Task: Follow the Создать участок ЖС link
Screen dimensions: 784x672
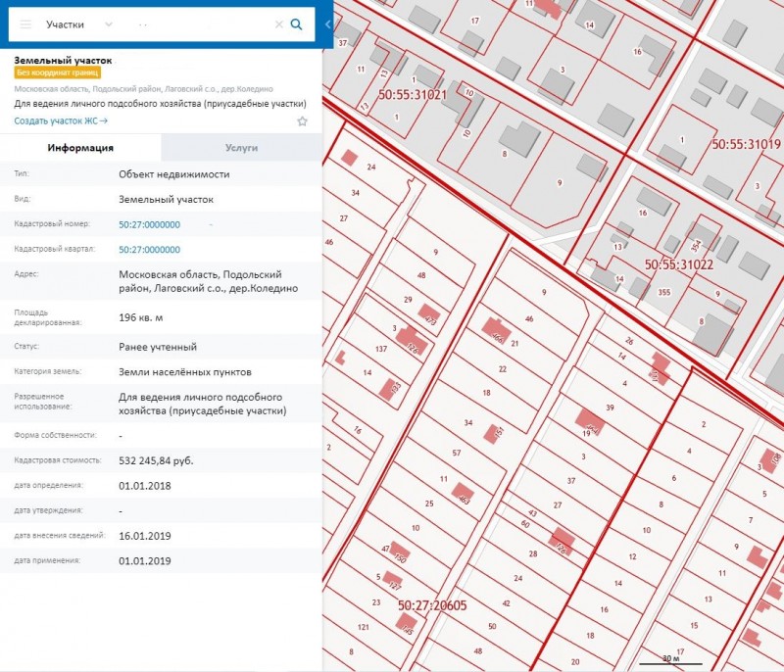Action: pyautogui.click(x=61, y=120)
